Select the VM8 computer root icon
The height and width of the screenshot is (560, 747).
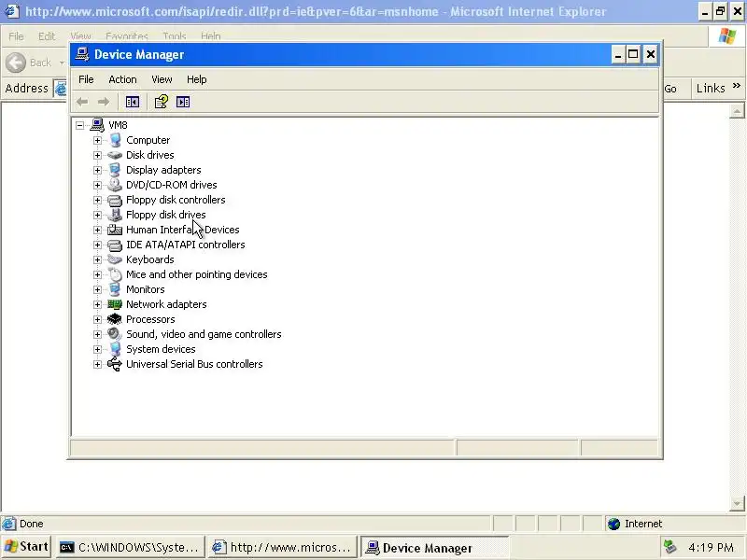coord(97,125)
